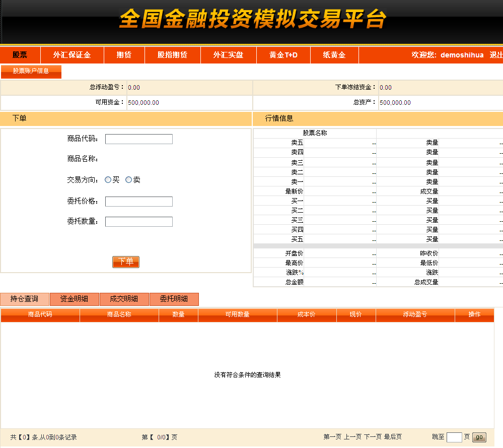The width and height of the screenshot is (503, 448).
Task: View the 委托明细 tab
Action: [x=174, y=299]
